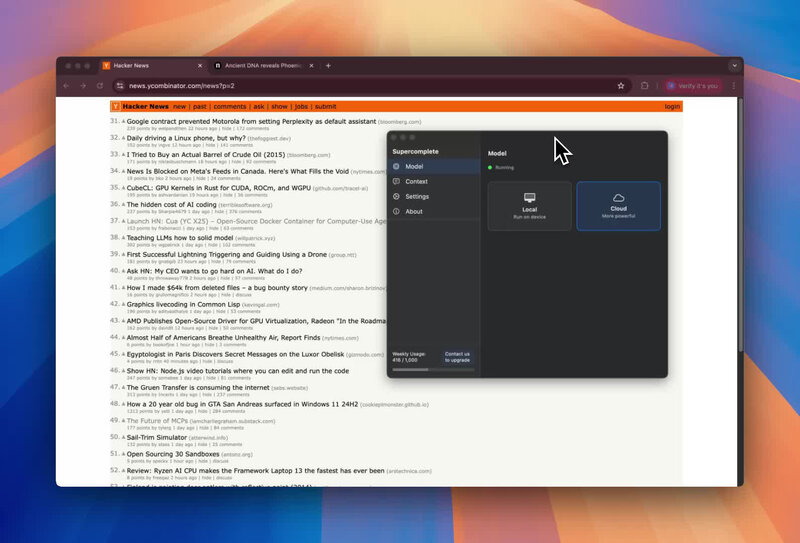Upvote story 50 Sail-Trim Simulator

123,438
